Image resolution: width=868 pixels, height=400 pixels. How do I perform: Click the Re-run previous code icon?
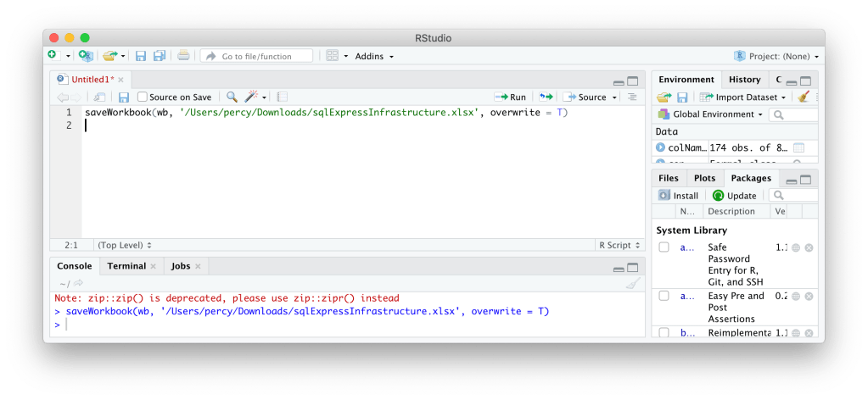point(546,97)
